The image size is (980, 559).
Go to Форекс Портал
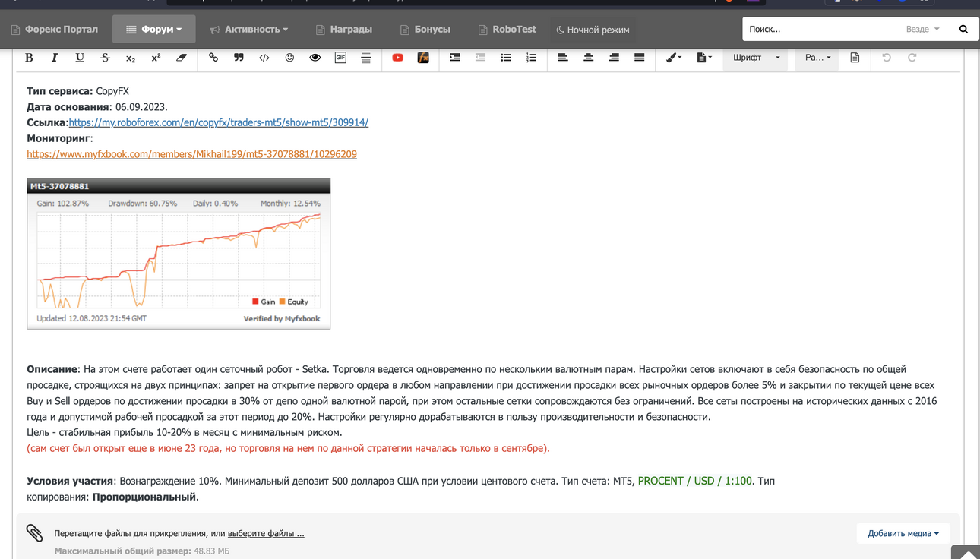coord(54,29)
